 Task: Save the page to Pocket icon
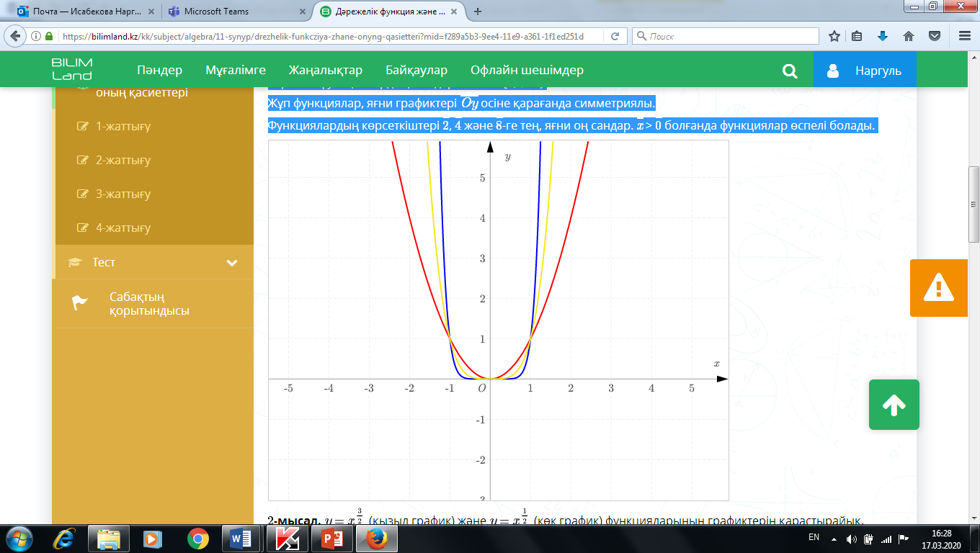934,36
